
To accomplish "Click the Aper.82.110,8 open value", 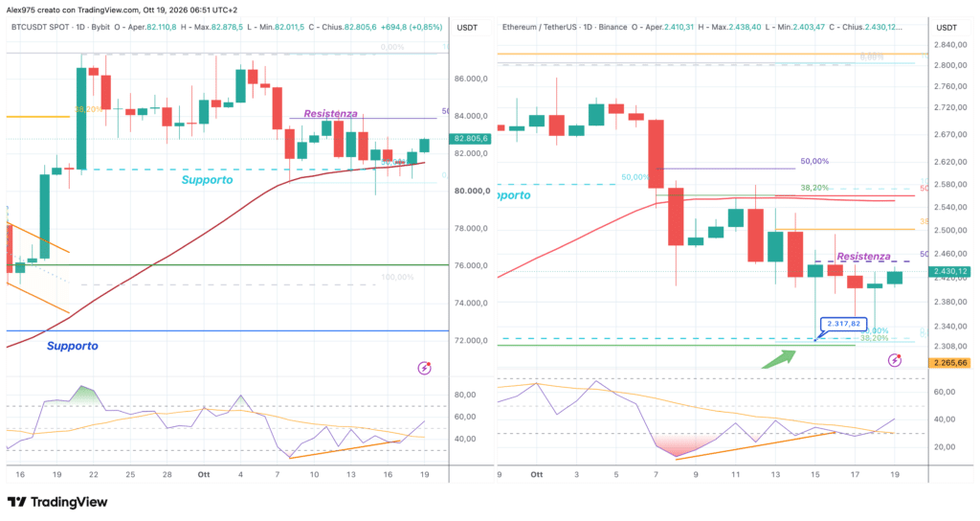I will pyautogui.click(x=152, y=28).
